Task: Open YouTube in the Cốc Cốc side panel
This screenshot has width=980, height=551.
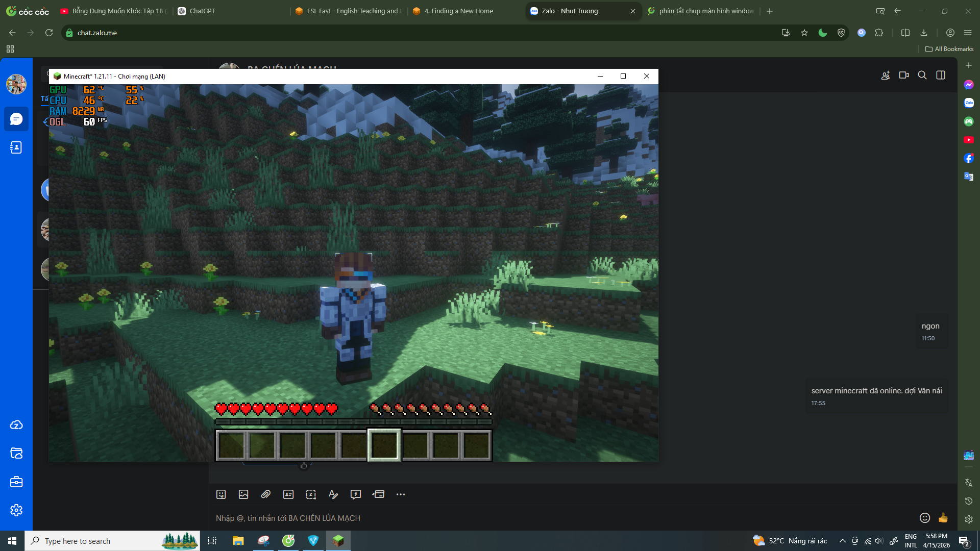Action: (x=969, y=140)
